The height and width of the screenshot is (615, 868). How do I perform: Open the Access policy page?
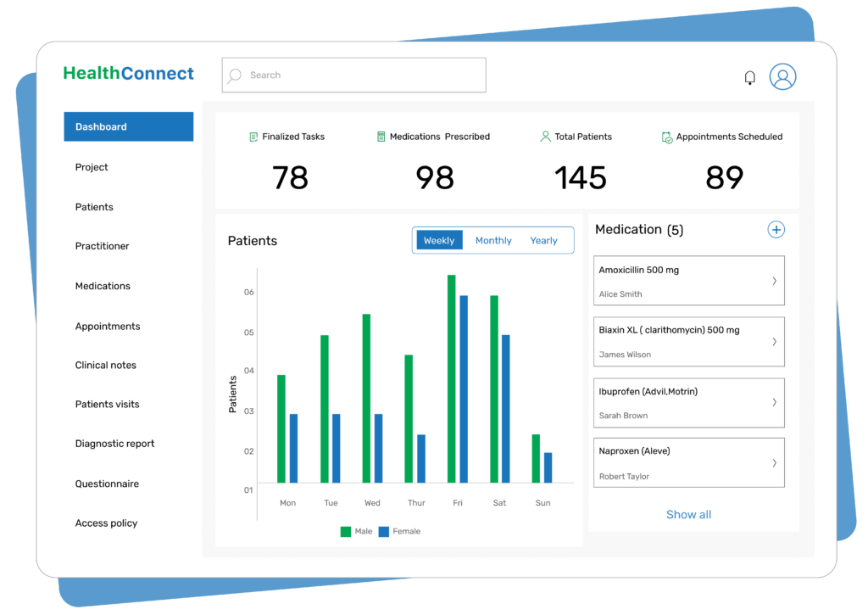(106, 523)
